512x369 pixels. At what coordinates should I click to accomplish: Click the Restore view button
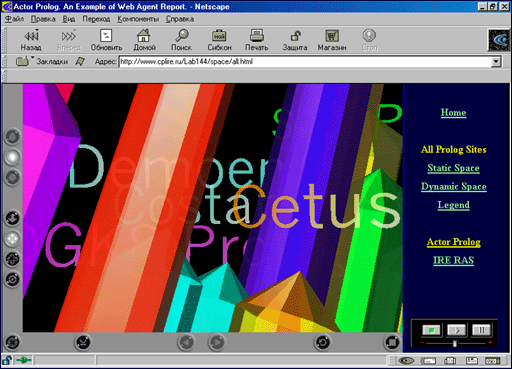point(323,342)
